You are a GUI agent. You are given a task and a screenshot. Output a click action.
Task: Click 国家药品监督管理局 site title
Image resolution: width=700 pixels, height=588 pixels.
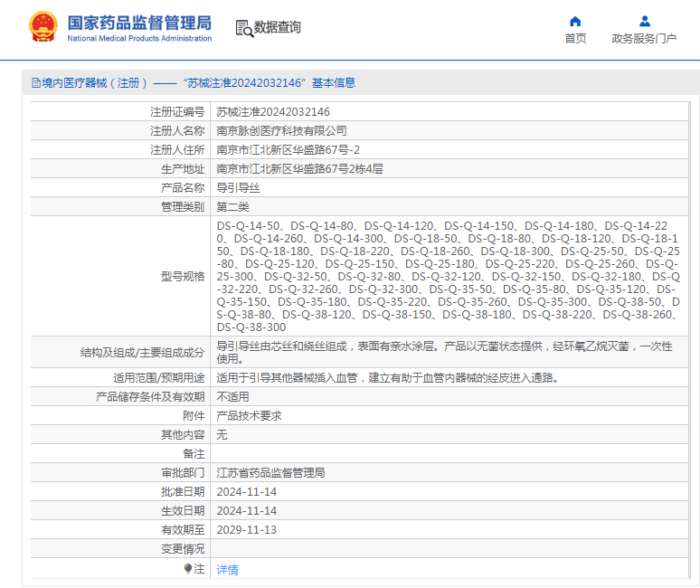[x=140, y=23]
